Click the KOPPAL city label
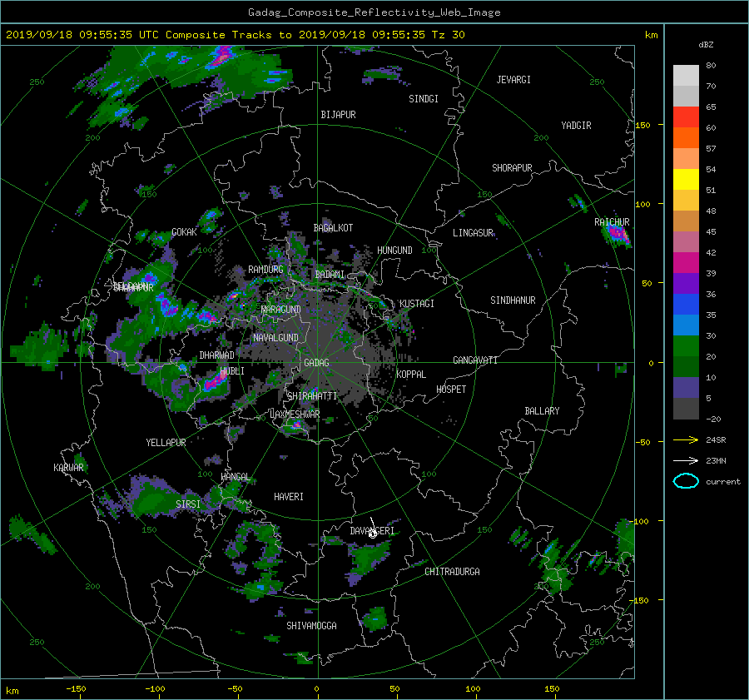This screenshot has height=700, width=749. pyautogui.click(x=411, y=374)
